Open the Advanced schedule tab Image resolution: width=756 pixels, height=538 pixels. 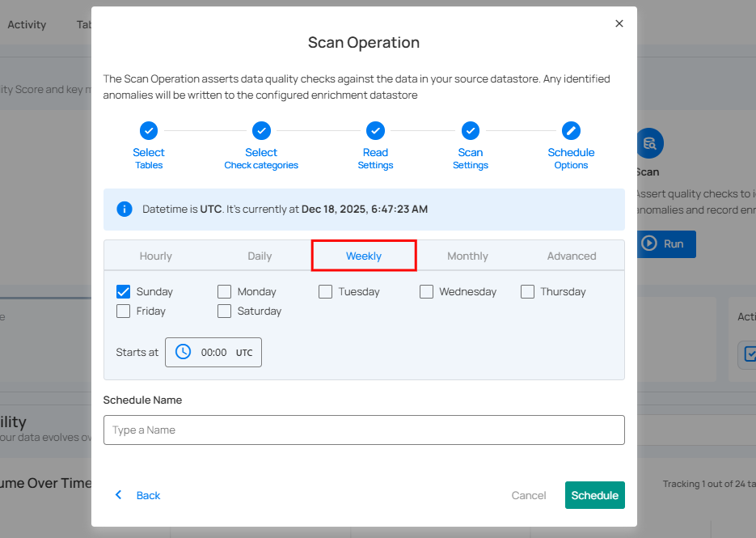(571, 256)
